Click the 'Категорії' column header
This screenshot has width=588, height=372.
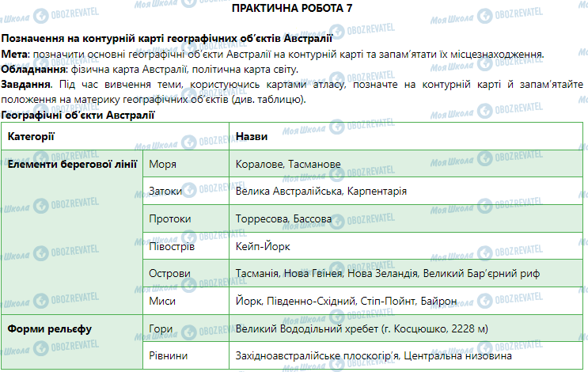point(32,137)
